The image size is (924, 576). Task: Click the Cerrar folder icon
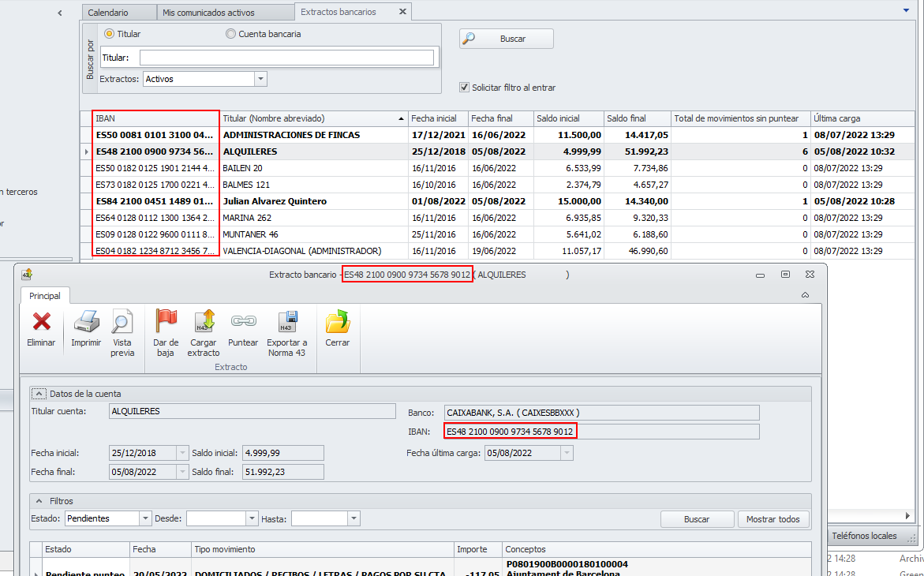(x=337, y=321)
